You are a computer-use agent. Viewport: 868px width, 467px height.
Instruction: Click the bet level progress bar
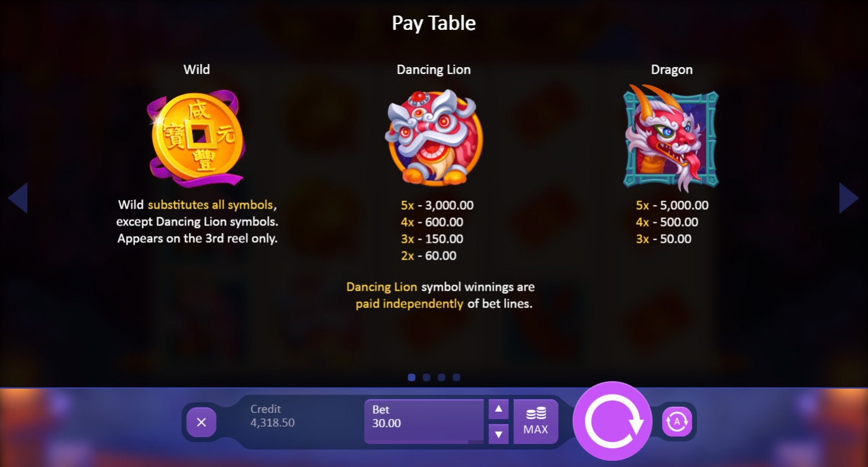point(424,442)
